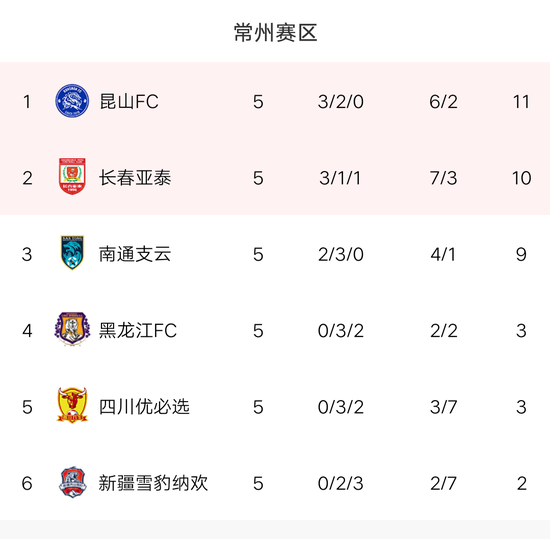Open the 长春亚泰 team name link
550x539 pixels.
(x=135, y=178)
